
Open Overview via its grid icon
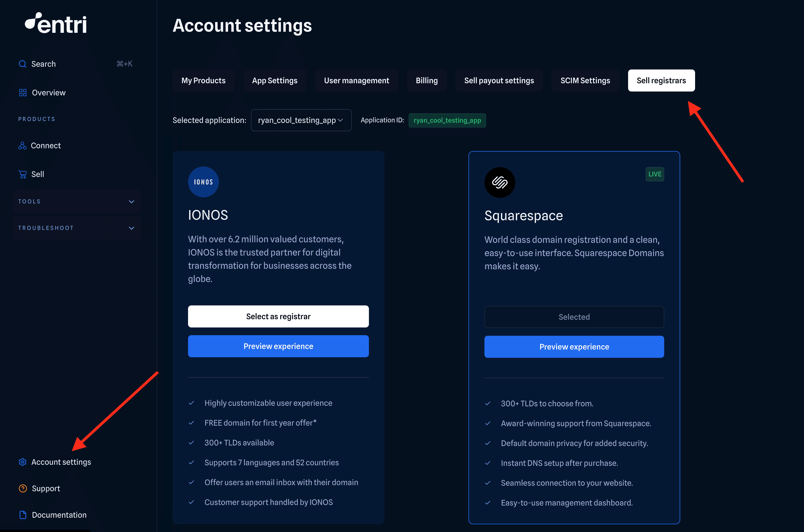[23, 93]
